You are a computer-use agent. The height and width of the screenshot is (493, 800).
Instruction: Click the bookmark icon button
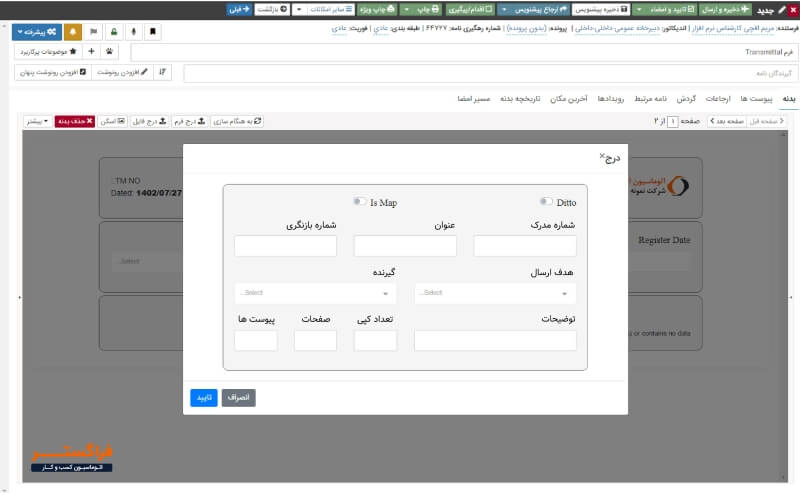[153, 32]
